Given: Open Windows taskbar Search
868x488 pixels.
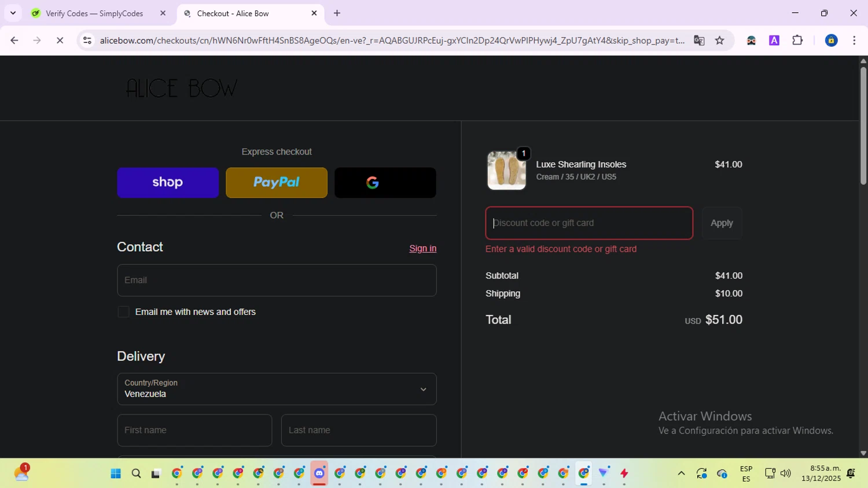Looking at the screenshot, I should tap(136, 474).
